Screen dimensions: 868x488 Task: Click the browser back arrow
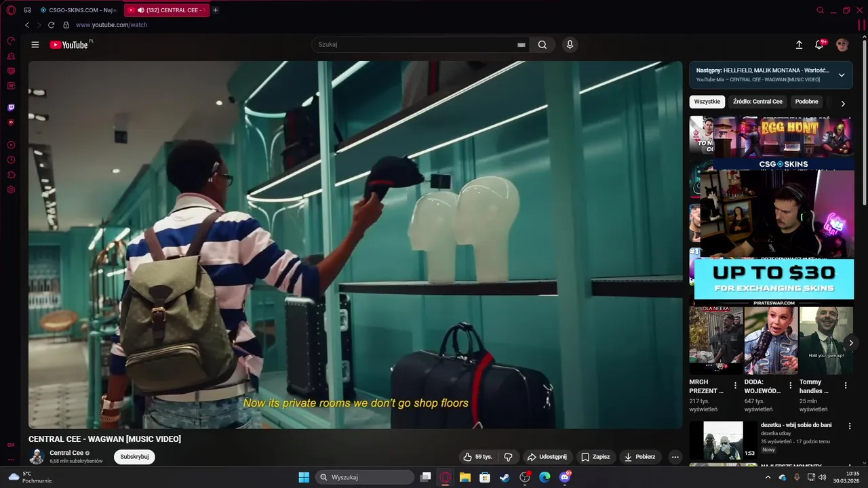[27, 25]
